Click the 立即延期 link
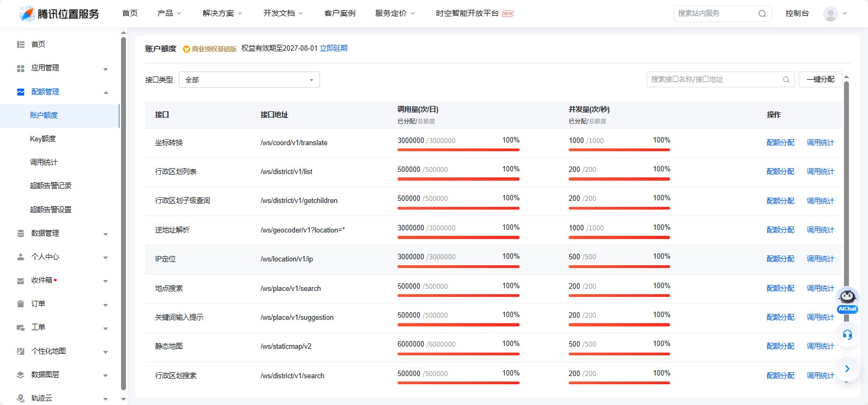Viewport: 868px width, 405px height. 333,49
